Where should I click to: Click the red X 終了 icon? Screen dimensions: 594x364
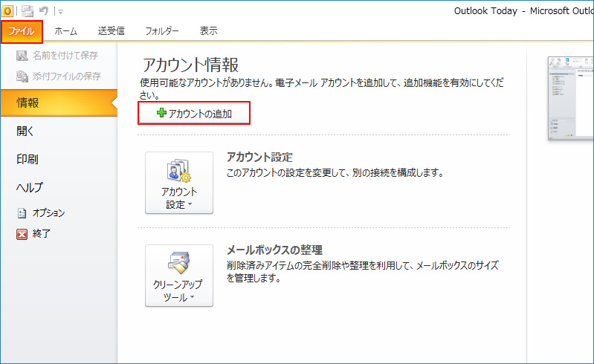pyautogui.click(x=22, y=234)
